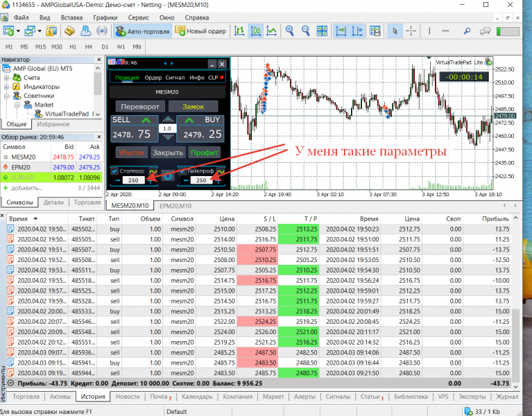Screen dimensions: 532x416
Task: Expand the Счета tree node
Action: [x=6, y=78]
